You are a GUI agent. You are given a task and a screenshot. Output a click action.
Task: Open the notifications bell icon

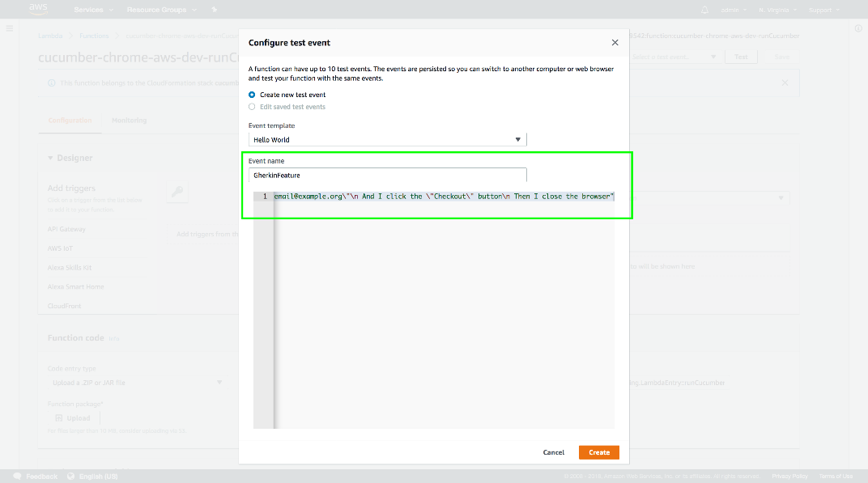coord(704,10)
